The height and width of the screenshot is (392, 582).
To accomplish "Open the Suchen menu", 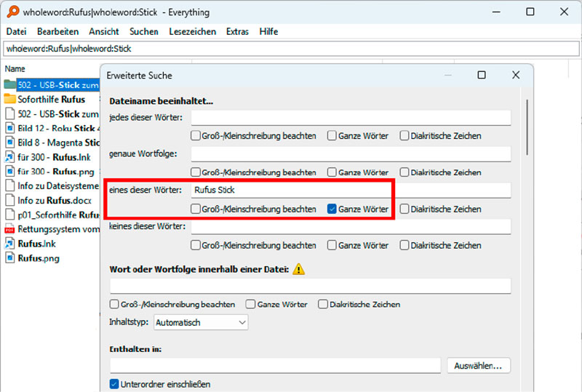I will [x=144, y=31].
